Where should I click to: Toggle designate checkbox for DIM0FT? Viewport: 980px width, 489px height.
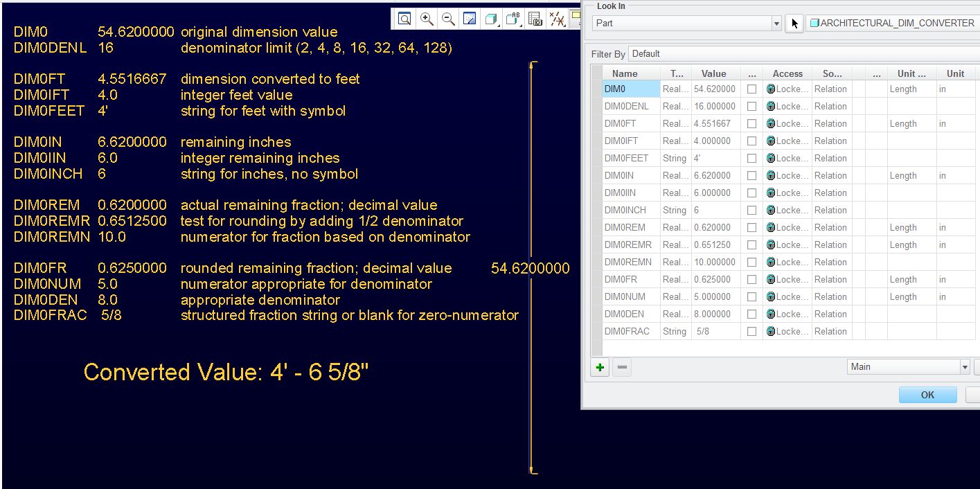(x=751, y=123)
